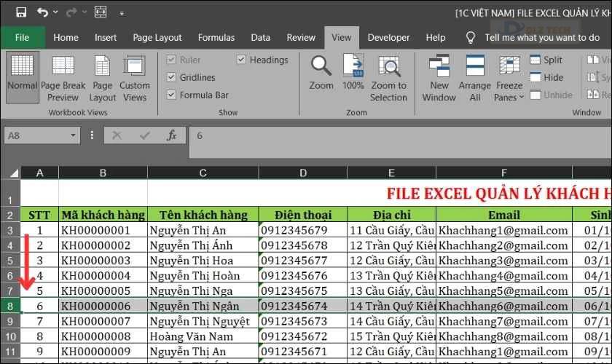The height and width of the screenshot is (364, 612).
Task: Click cell Nguyễn Thị Nguyệt
Action: click(x=203, y=321)
